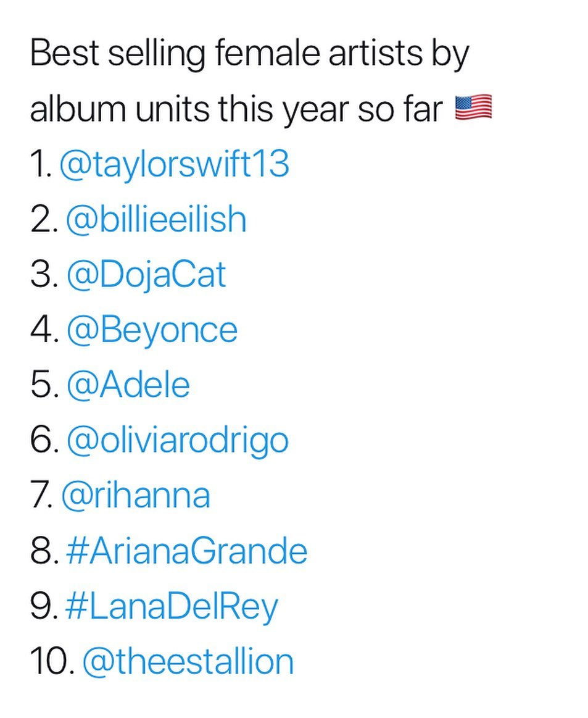Click the "Best selling female artists by" line
The height and width of the screenshot is (718, 588).
coord(249,54)
